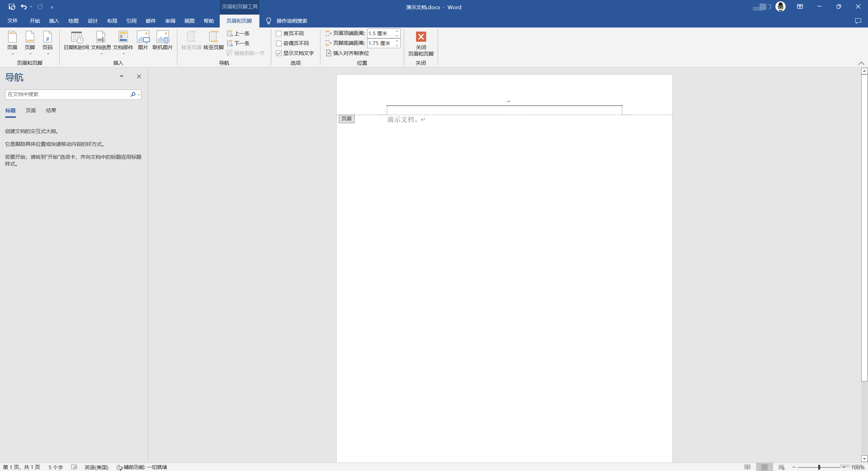
Task: Expand the Page Number (页码) dropdown
Action: click(x=47, y=42)
